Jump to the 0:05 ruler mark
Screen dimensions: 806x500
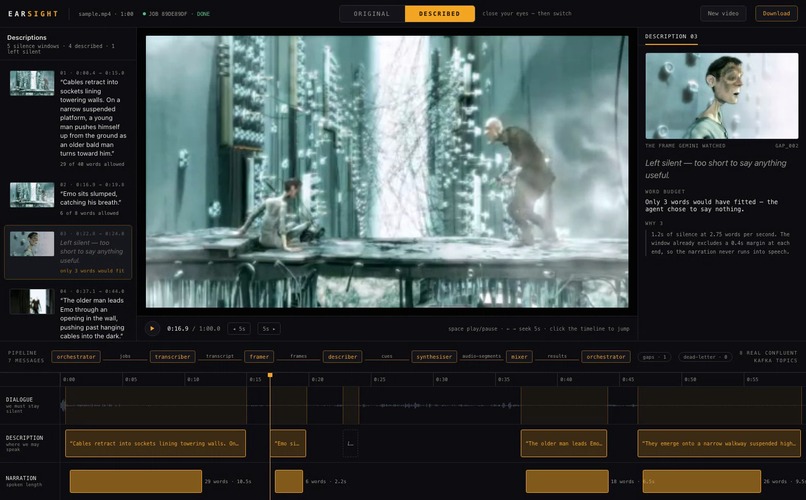tap(131, 379)
